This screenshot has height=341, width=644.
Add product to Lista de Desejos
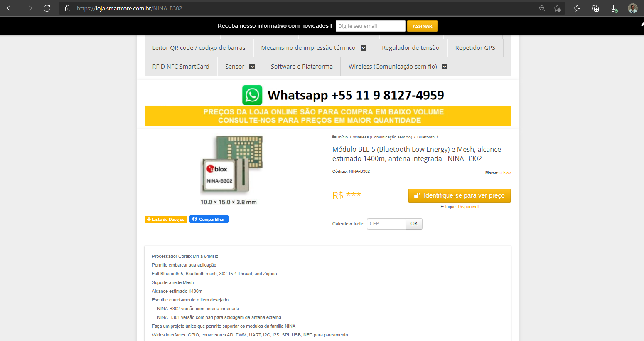pos(166,219)
